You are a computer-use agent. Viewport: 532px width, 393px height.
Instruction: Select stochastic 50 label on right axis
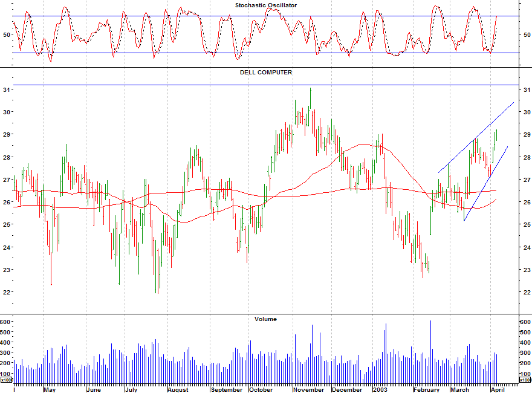coord(527,34)
